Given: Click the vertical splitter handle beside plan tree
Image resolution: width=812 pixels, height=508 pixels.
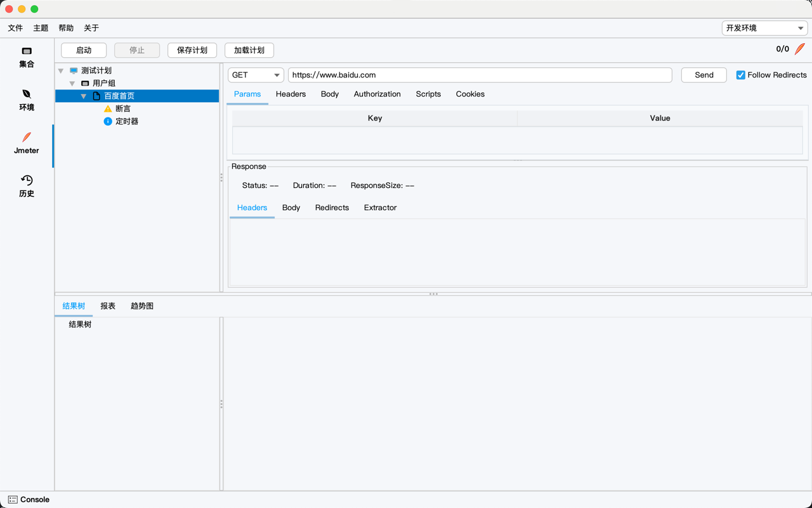Looking at the screenshot, I should [221, 178].
